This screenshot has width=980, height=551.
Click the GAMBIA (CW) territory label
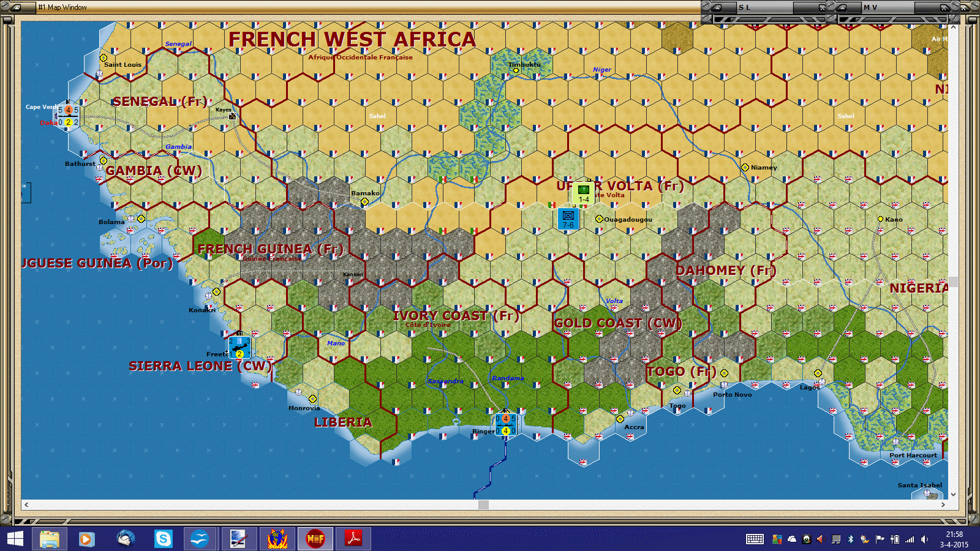tap(154, 171)
